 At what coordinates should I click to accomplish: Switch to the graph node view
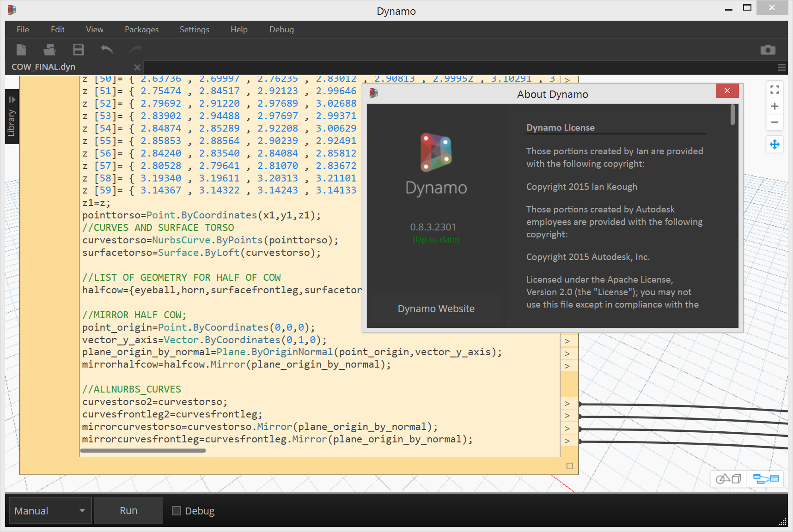click(766, 479)
